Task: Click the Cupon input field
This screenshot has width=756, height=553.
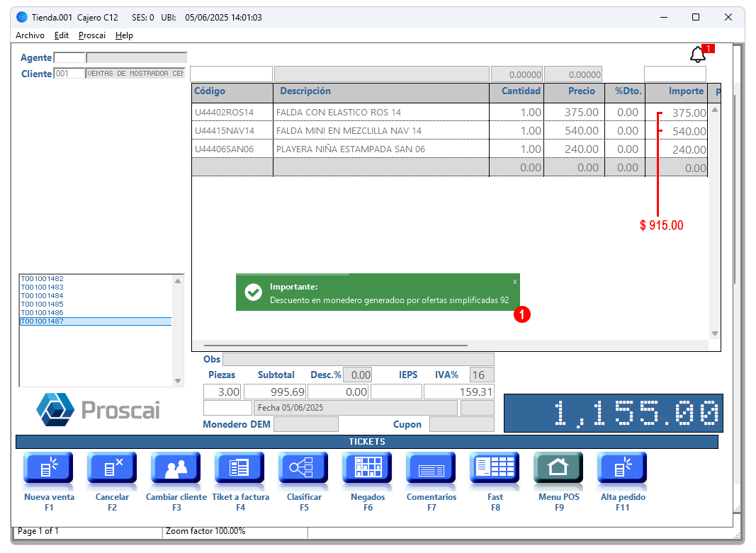Action: pyautogui.click(x=461, y=424)
